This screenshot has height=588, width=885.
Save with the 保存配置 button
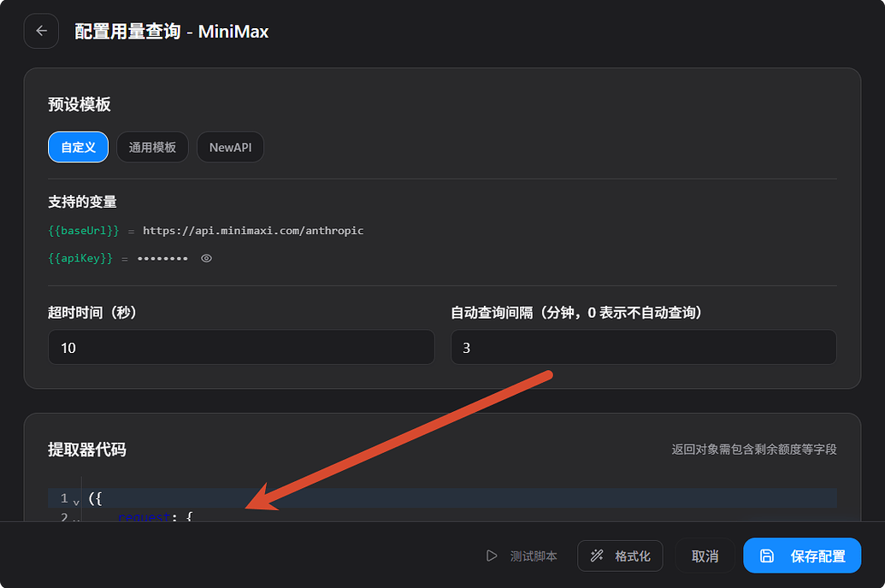(x=802, y=556)
